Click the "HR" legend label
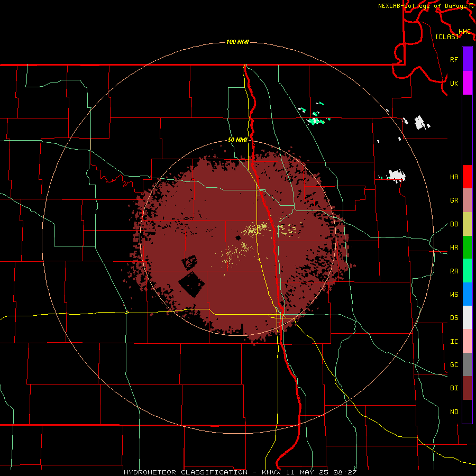Viewport: 476px width, 476px height. (454, 248)
